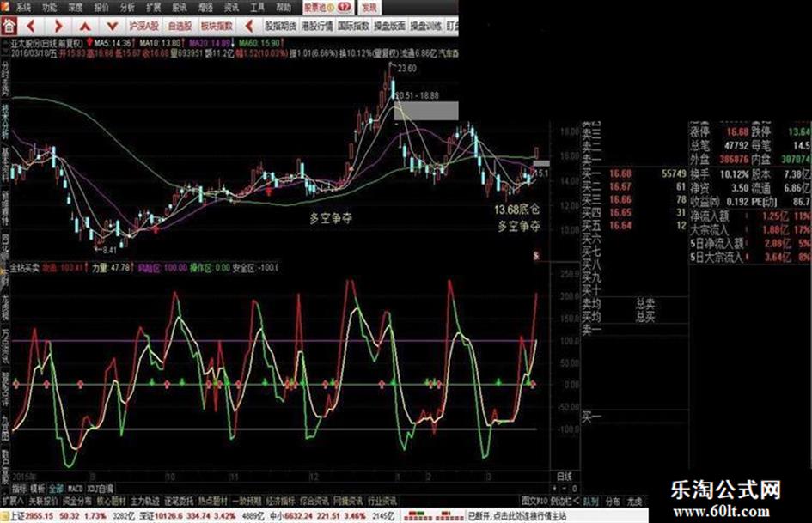Click the Home house icon in the toolbar
This screenshot has width=812, height=523.
point(9,26)
